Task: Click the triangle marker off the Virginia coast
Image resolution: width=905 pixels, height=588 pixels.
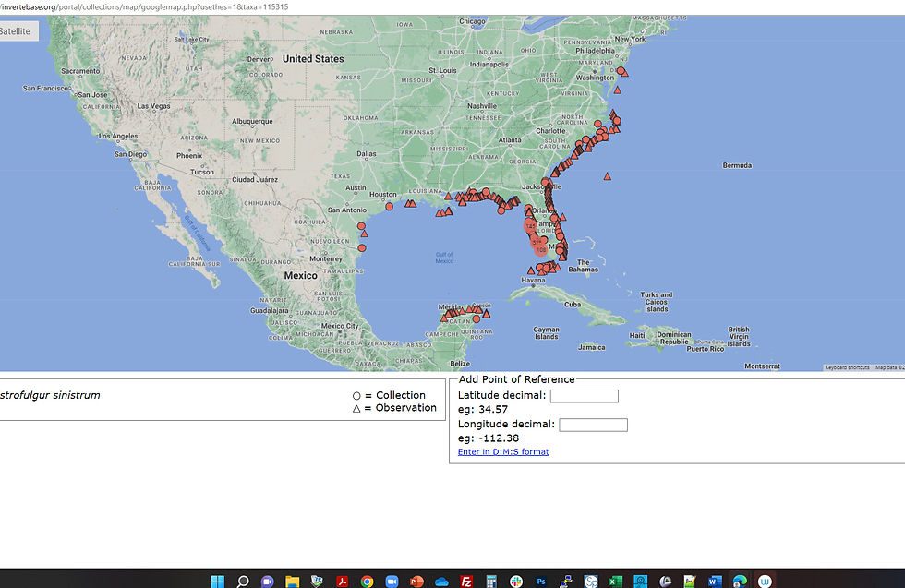Action: (x=618, y=90)
